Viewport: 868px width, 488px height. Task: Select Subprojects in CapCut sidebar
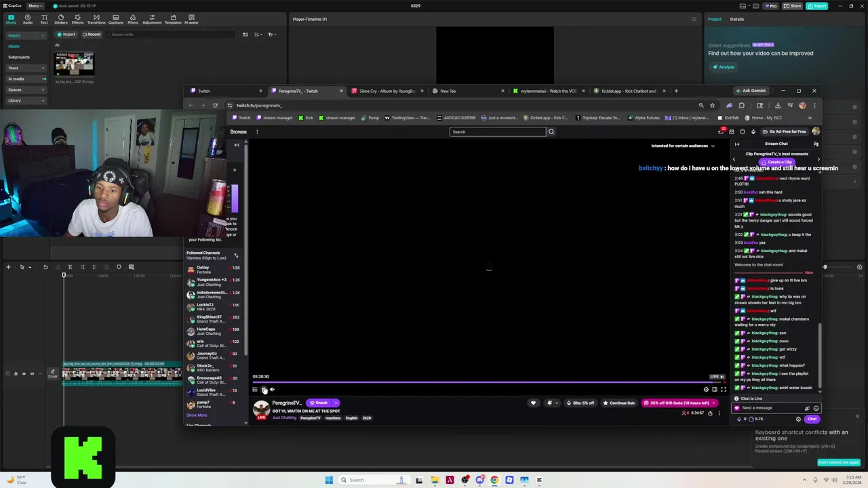coord(19,57)
